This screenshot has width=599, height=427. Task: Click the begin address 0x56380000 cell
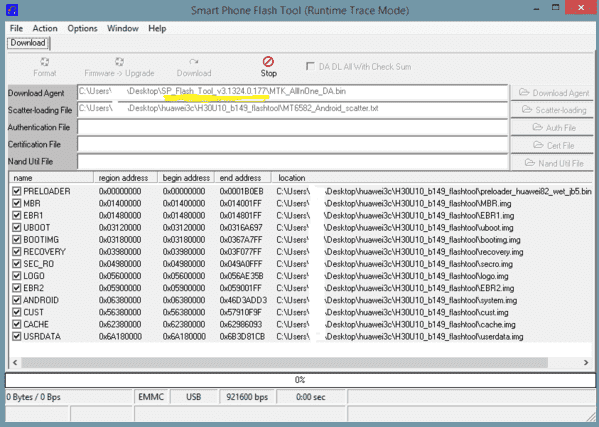[x=184, y=312]
